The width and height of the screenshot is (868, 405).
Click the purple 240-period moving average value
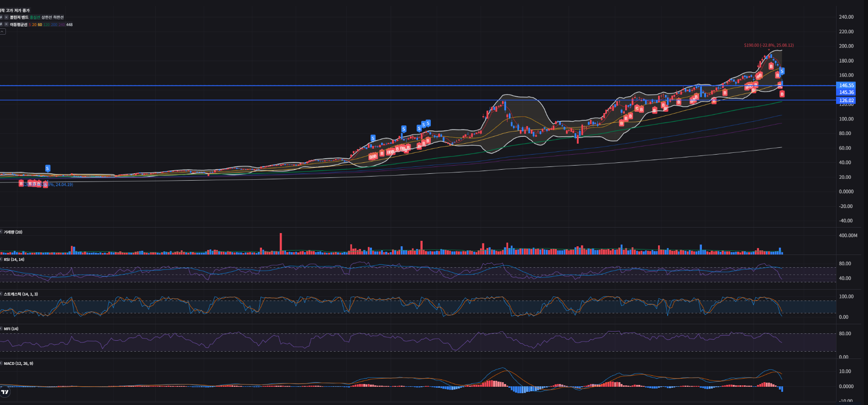coord(62,25)
